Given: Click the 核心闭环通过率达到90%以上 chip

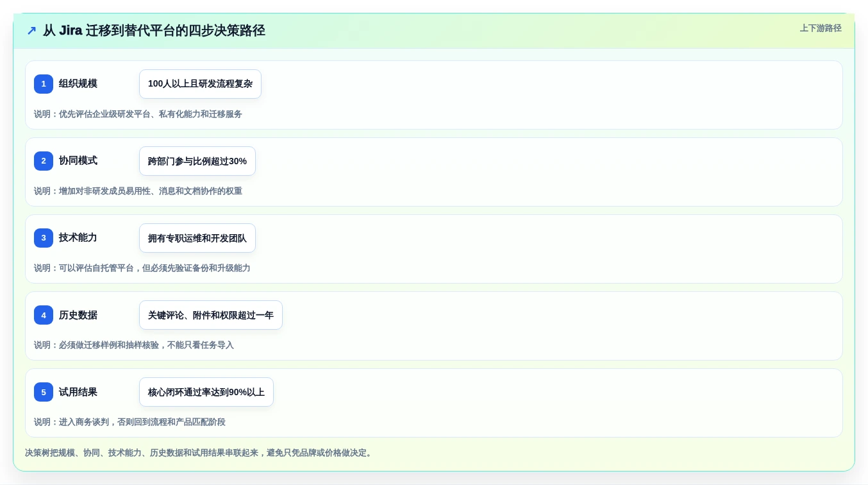Looking at the screenshot, I should 206,392.
